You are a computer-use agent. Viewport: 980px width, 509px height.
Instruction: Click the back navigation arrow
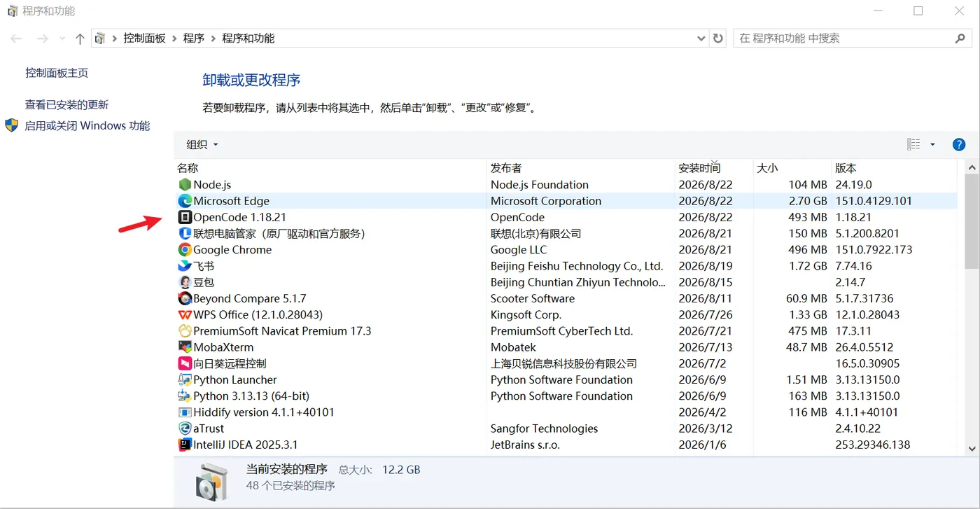pyautogui.click(x=16, y=39)
